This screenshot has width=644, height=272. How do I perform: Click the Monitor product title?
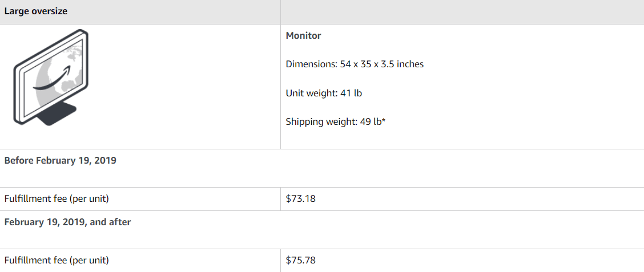pyautogui.click(x=303, y=35)
